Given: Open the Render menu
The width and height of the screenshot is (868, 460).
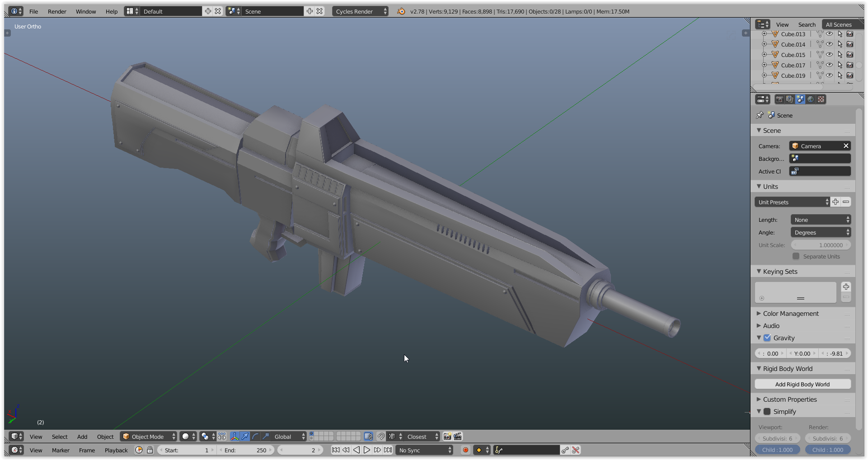Looking at the screenshot, I should (x=57, y=11).
